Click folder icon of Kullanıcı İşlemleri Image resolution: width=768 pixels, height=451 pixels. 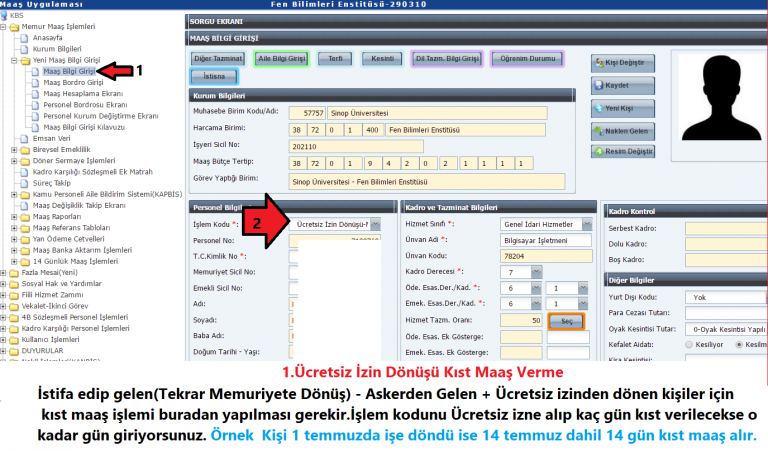point(14,340)
